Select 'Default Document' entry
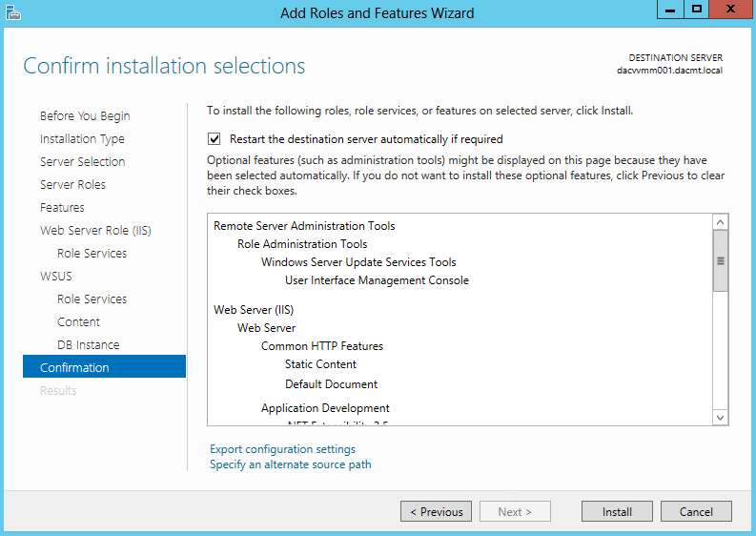 pyautogui.click(x=331, y=384)
